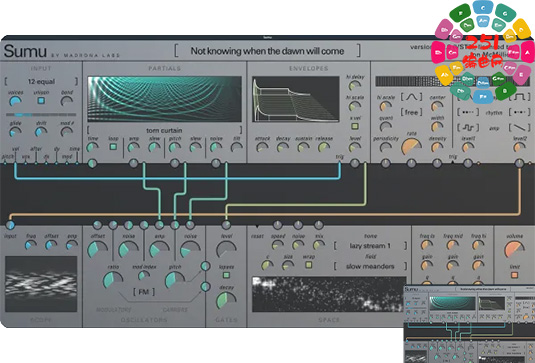
Task: Open the left rhythm dot-pattern selector
Action: 468,112
